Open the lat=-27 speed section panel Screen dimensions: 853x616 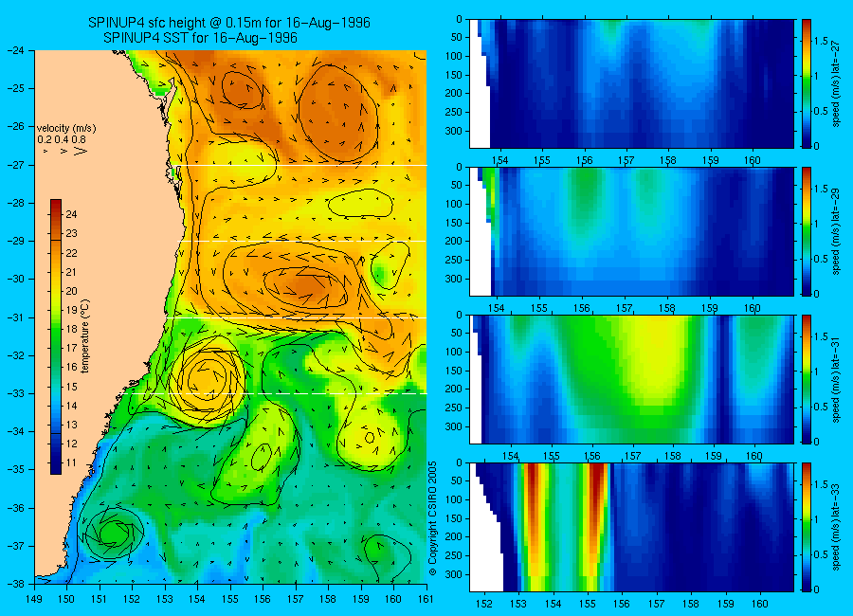coord(631,83)
